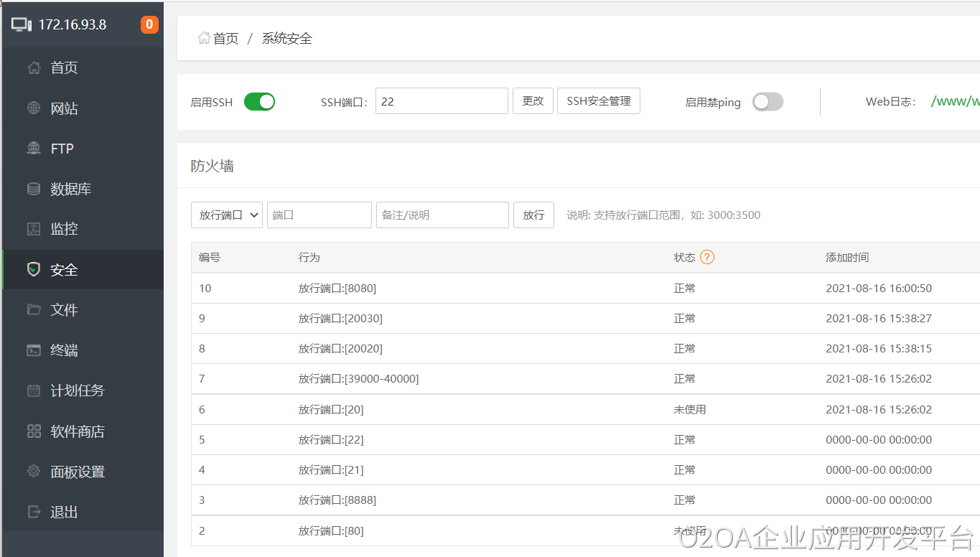
Task: Enable the 启用禁ping toggle switch
Action: [767, 102]
